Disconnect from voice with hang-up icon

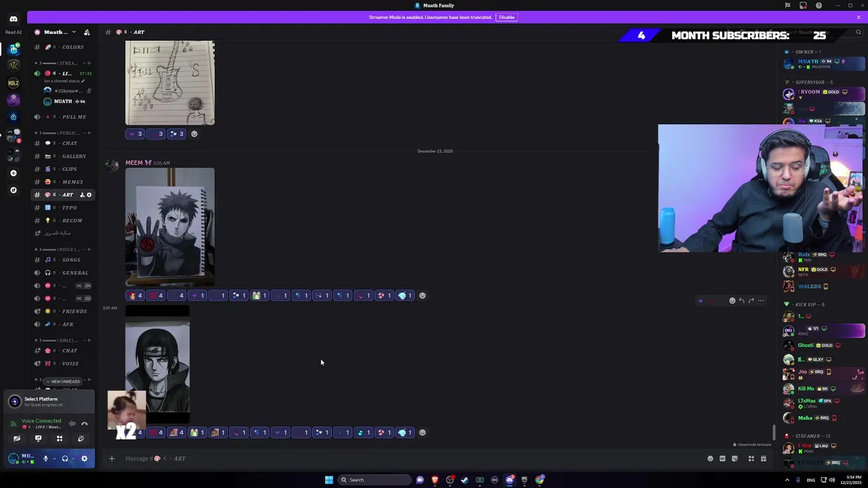pyautogui.click(x=85, y=424)
